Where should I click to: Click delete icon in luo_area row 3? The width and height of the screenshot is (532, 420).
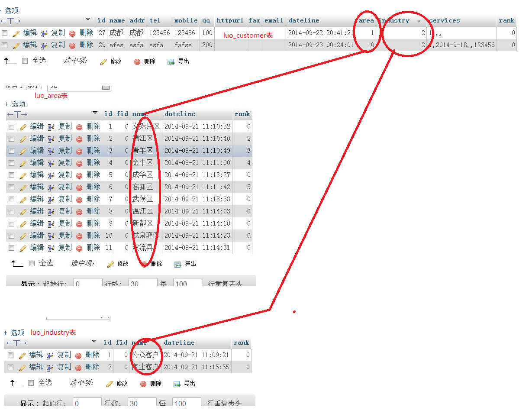tap(79, 151)
